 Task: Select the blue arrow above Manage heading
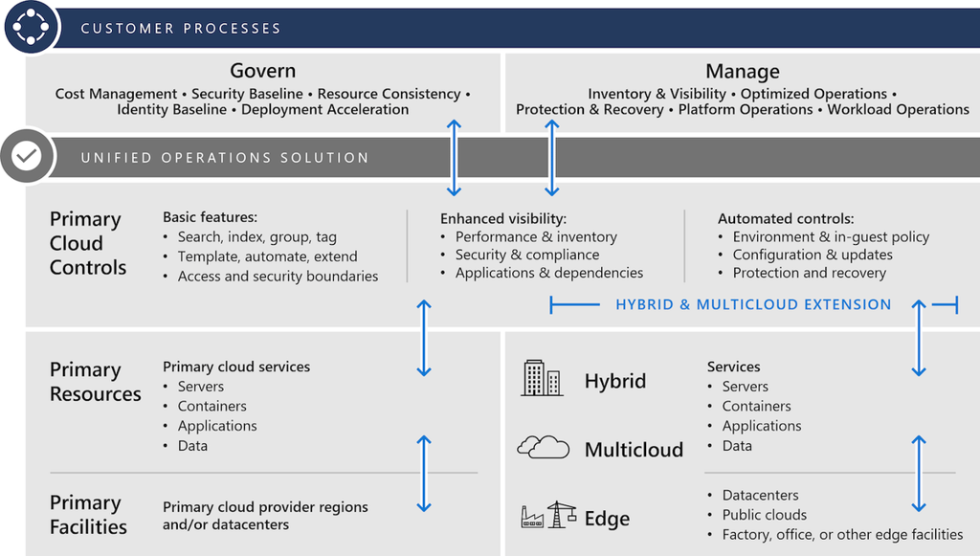click(x=551, y=158)
